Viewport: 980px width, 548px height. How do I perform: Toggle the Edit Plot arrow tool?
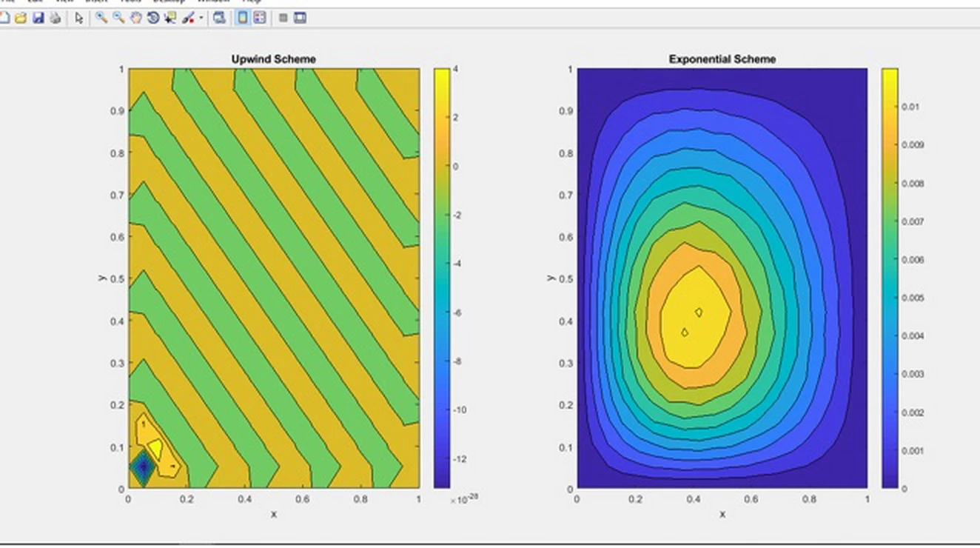79,18
